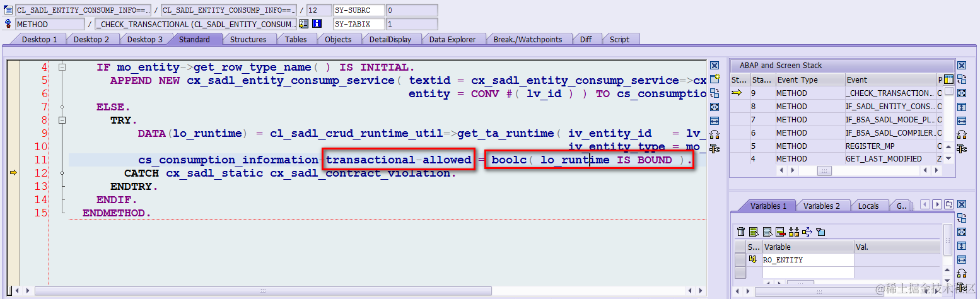Click the blue arrow navigation icon in variables toolbar
This screenshot has width=980, height=299.
(x=808, y=232)
